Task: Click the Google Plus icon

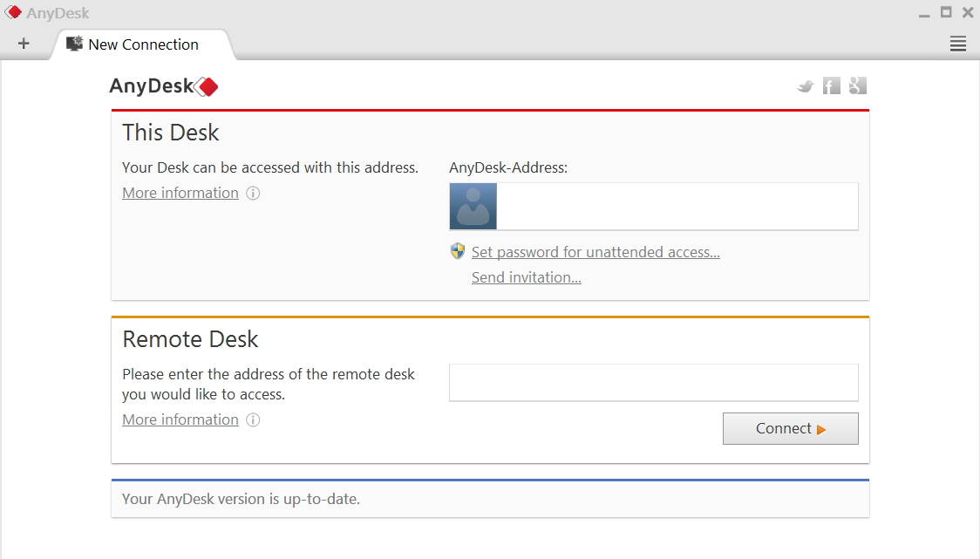Action: [858, 85]
